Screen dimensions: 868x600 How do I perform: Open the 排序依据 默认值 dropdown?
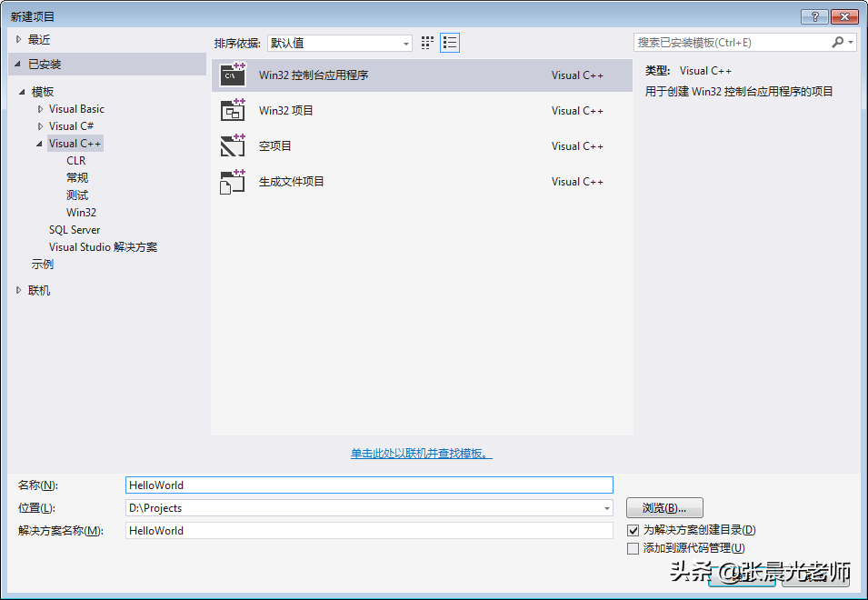[339, 43]
